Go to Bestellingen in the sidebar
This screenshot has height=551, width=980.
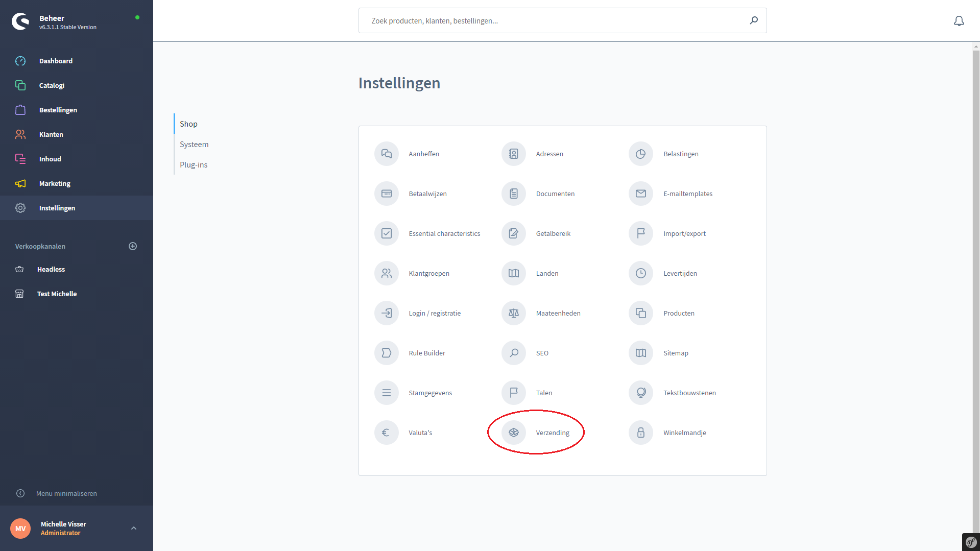(58, 110)
